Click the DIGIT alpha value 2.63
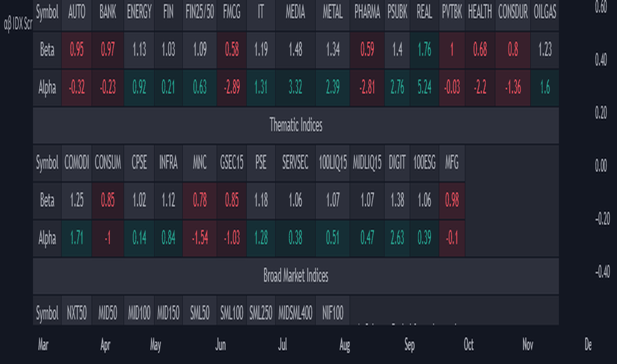Screen dimensions: 617x364 pos(397,238)
